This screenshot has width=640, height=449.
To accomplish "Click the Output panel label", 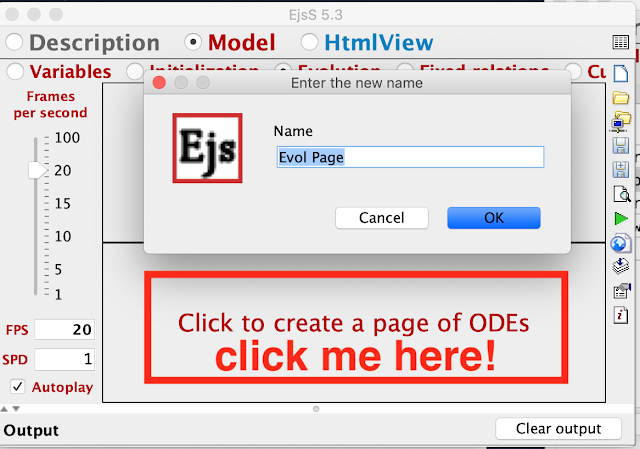I will click(31, 430).
